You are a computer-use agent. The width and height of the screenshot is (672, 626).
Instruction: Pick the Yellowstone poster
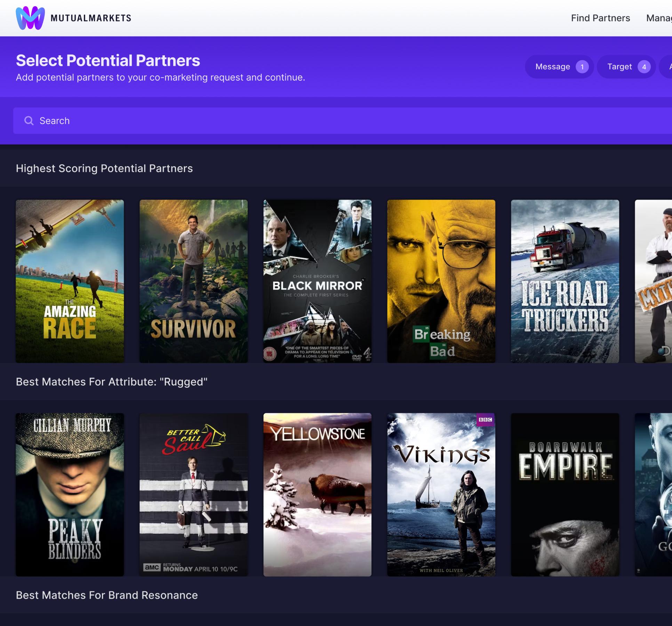(x=318, y=495)
